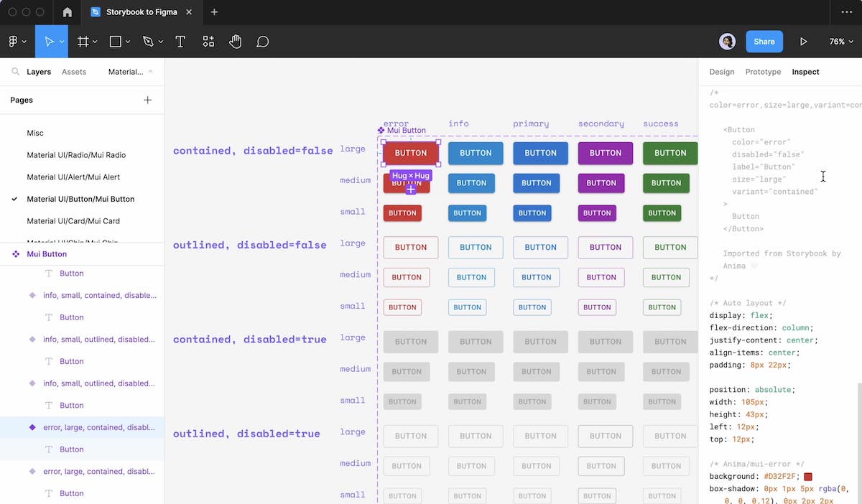Switch to the Design tab
862x504 pixels.
pyautogui.click(x=721, y=72)
